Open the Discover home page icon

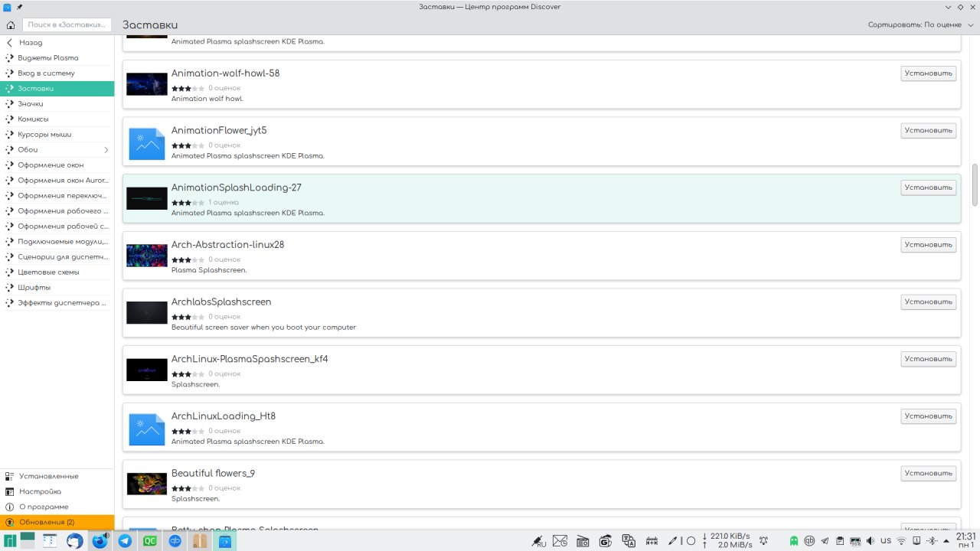(11, 24)
